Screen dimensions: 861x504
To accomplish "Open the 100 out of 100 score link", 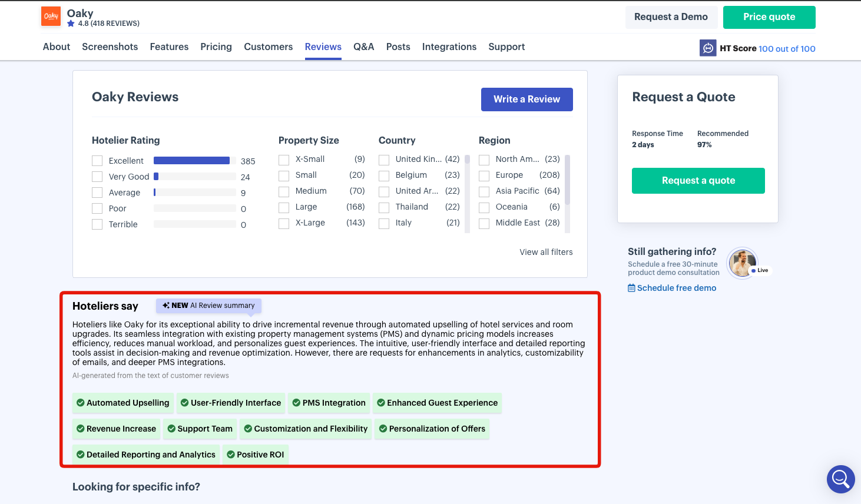I will pyautogui.click(x=787, y=49).
